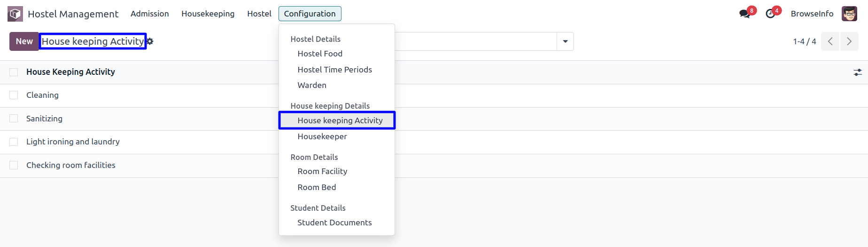Open the gear actions icon beside the title
The width and height of the screenshot is (868, 247).
click(150, 41)
